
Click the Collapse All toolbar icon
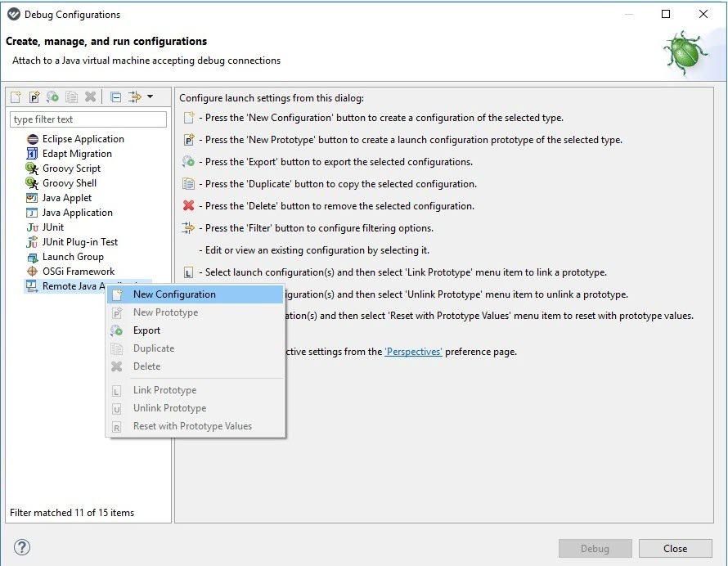coord(115,97)
